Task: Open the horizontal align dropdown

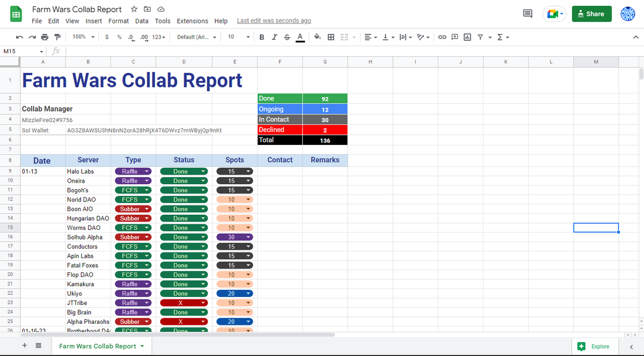Action: [371, 37]
